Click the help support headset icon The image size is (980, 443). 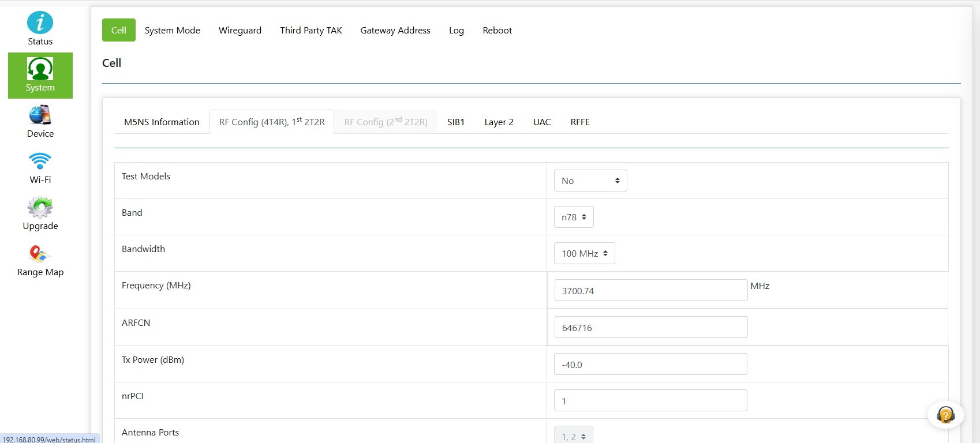pyautogui.click(x=945, y=415)
